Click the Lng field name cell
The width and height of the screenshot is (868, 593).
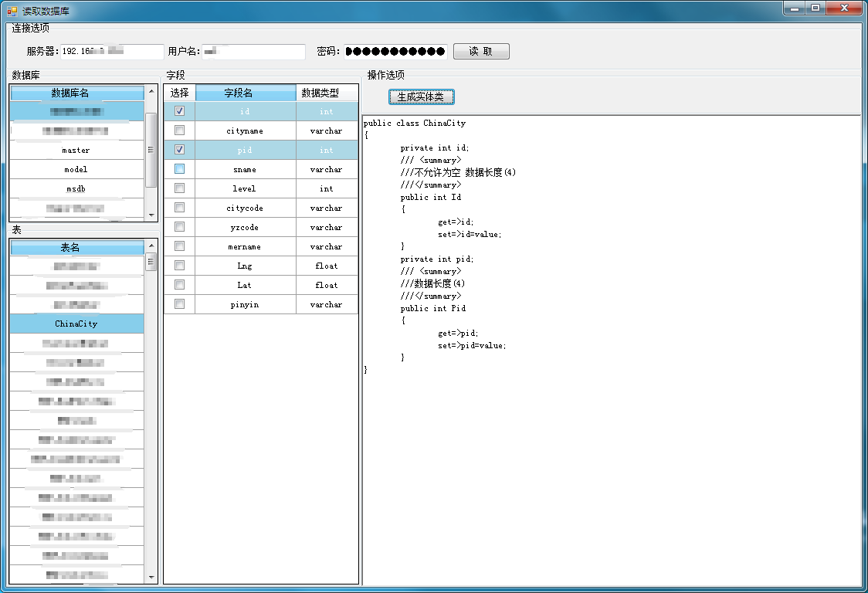tap(246, 266)
